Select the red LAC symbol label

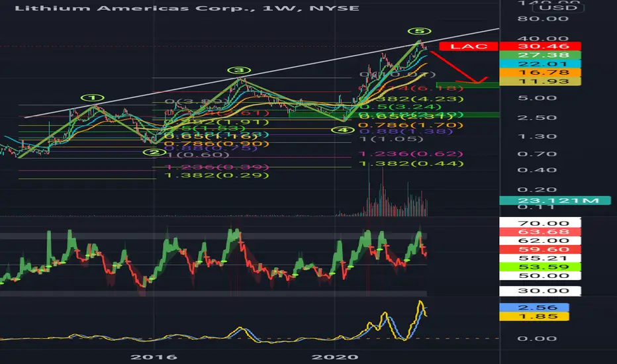pyautogui.click(x=468, y=46)
